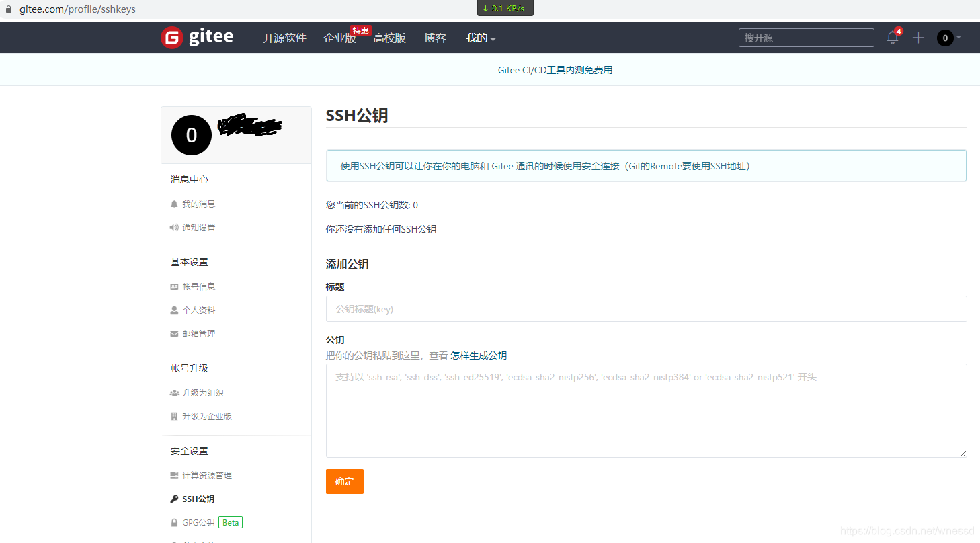
Task: Click the 升级为组织 icon
Action: pyautogui.click(x=174, y=392)
